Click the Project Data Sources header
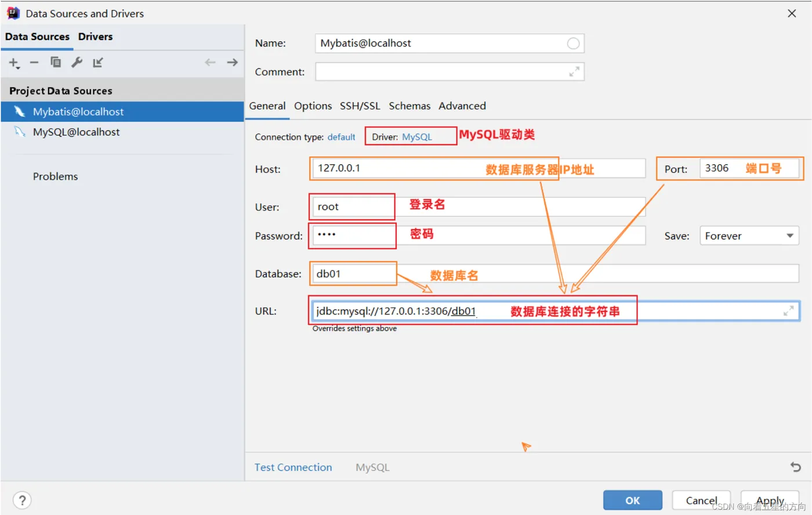The image size is (812, 515). [x=61, y=91]
